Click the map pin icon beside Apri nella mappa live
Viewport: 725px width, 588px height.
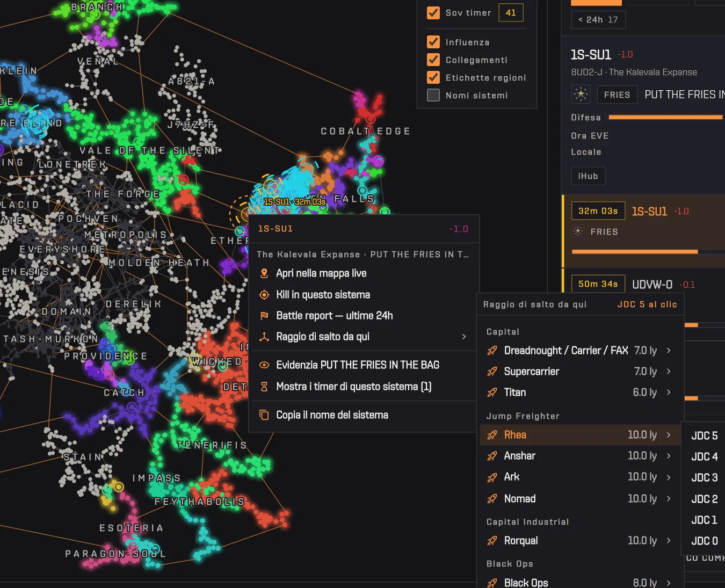point(264,273)
